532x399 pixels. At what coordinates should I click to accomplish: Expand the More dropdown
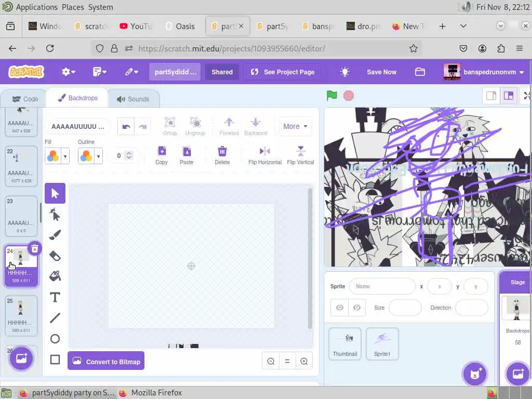click(295, 126)
